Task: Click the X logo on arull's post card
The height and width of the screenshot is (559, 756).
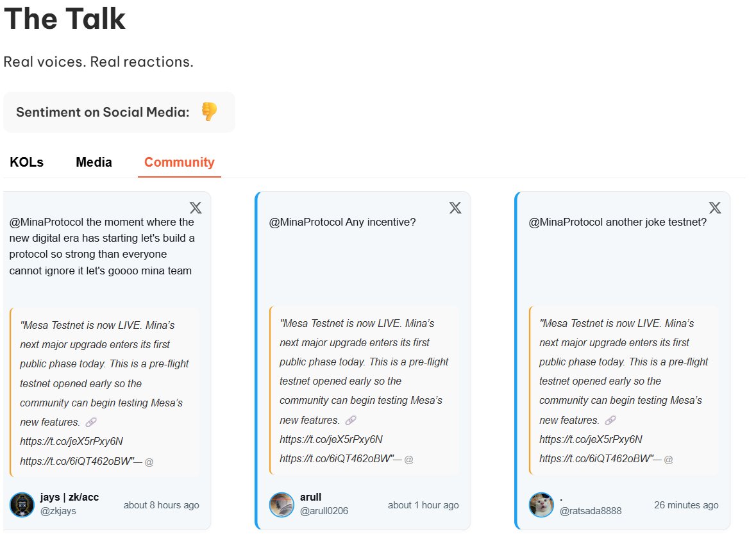Action: click(455, 208)
